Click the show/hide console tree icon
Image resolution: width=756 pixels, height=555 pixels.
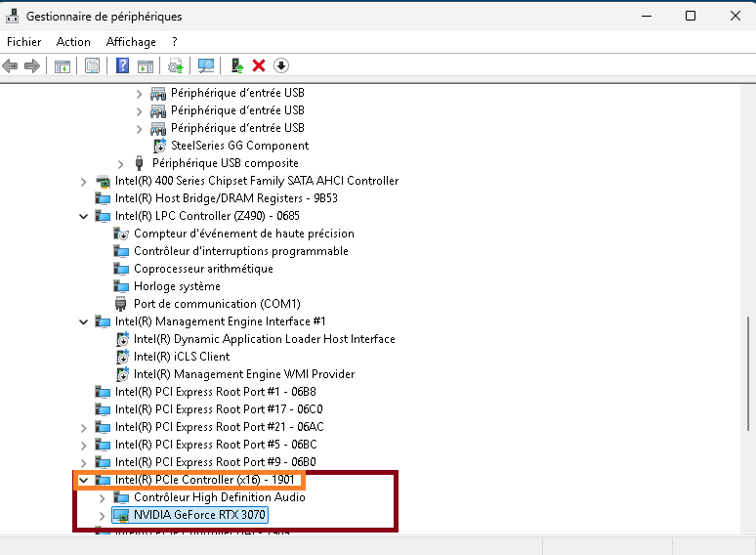tap(62, 65)
